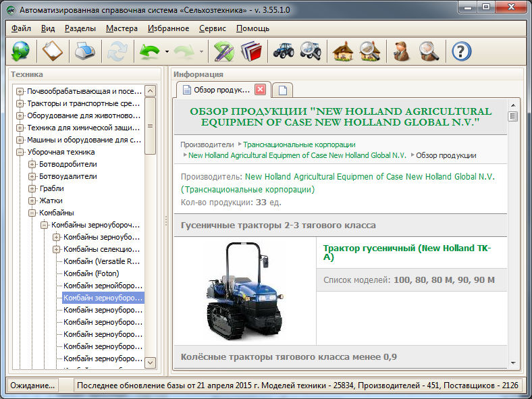This screenshot has width=532, height=399.
Task: Open the Избранное menu
Action: 168,28
